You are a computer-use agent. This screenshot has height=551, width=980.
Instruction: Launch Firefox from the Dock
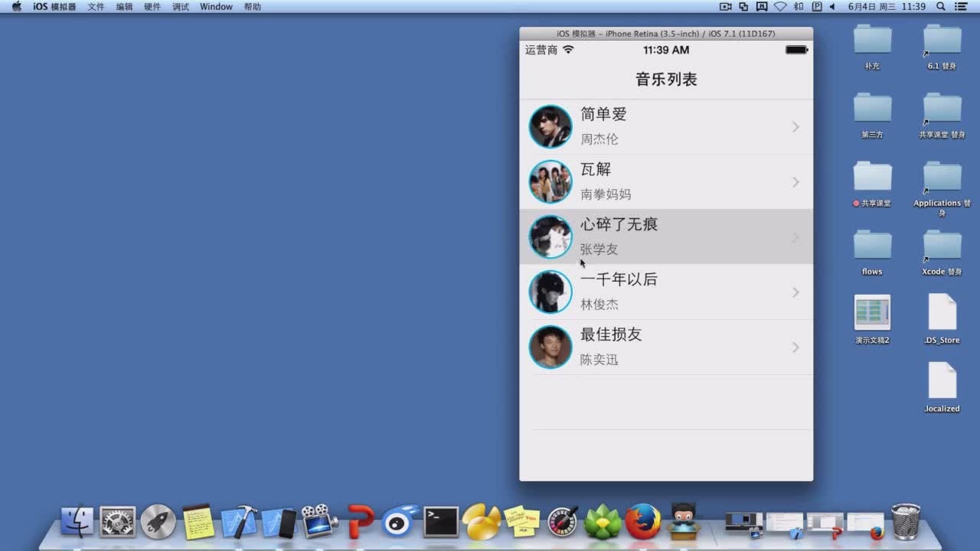click(643, 522)
